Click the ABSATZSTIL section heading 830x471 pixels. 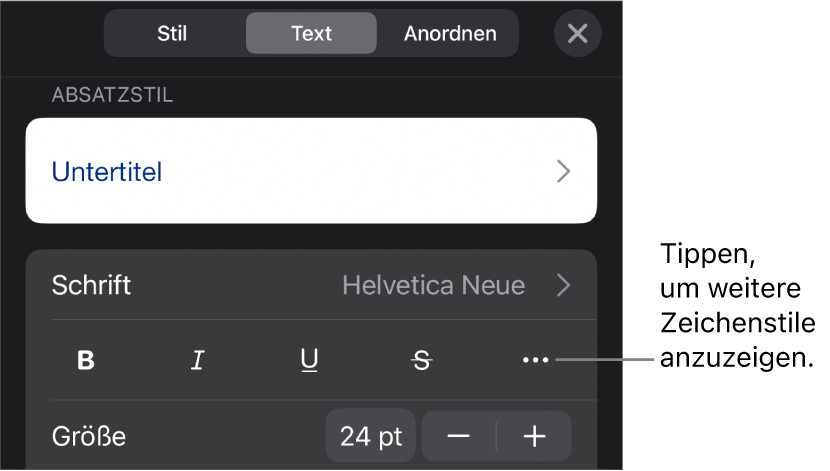[112, 96]
